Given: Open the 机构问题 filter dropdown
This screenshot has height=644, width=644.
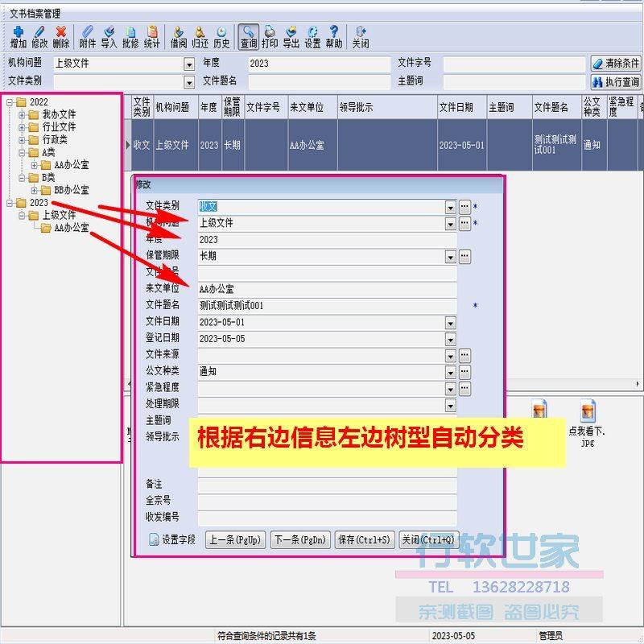Looking at the screenshot, I should 189,64.
